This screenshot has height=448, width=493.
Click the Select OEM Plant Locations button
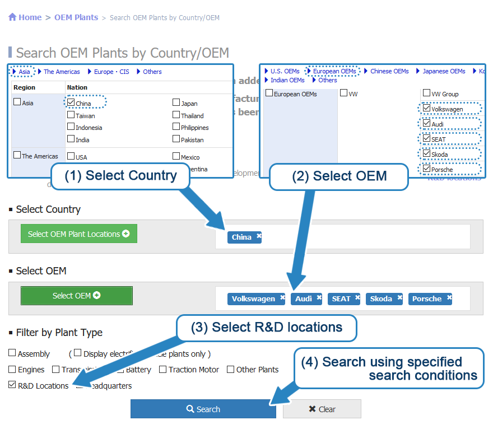point(79,234)
